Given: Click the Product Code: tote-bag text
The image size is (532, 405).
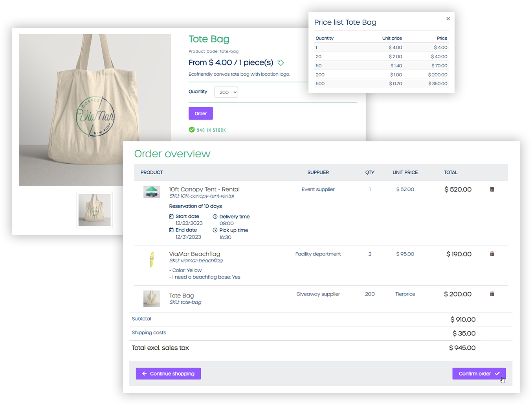Looking at the screenshot, I should click(214, 51).
